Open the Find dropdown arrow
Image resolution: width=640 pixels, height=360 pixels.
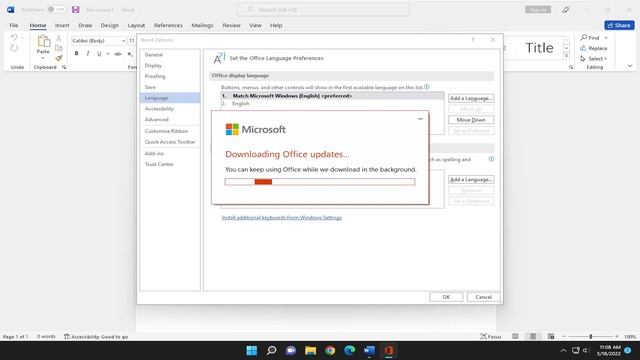tap(606, 38)
